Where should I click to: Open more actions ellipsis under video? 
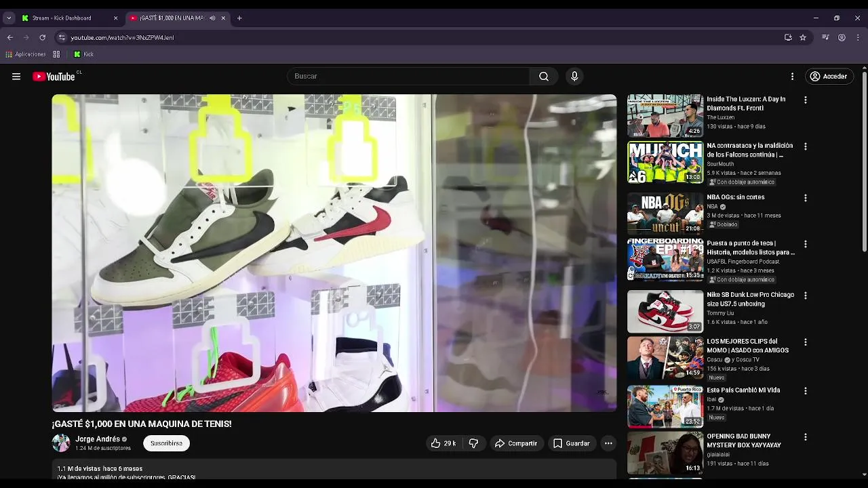pyautogui.click(x=608, y=443)
